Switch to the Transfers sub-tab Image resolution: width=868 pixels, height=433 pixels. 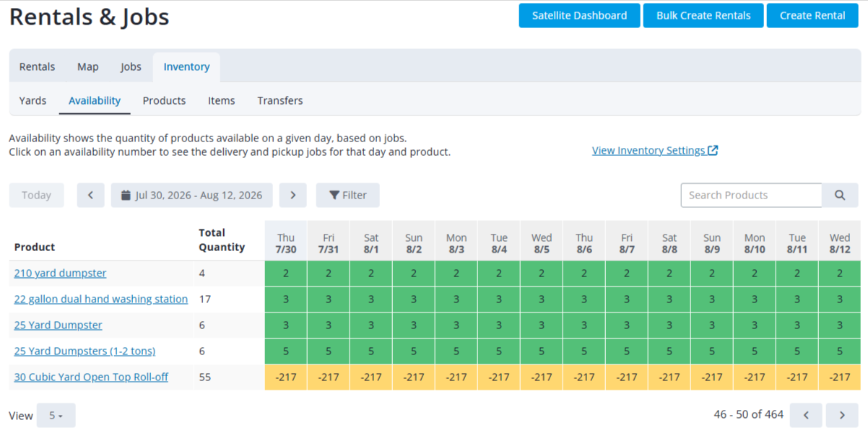click(x=280, y=100)
